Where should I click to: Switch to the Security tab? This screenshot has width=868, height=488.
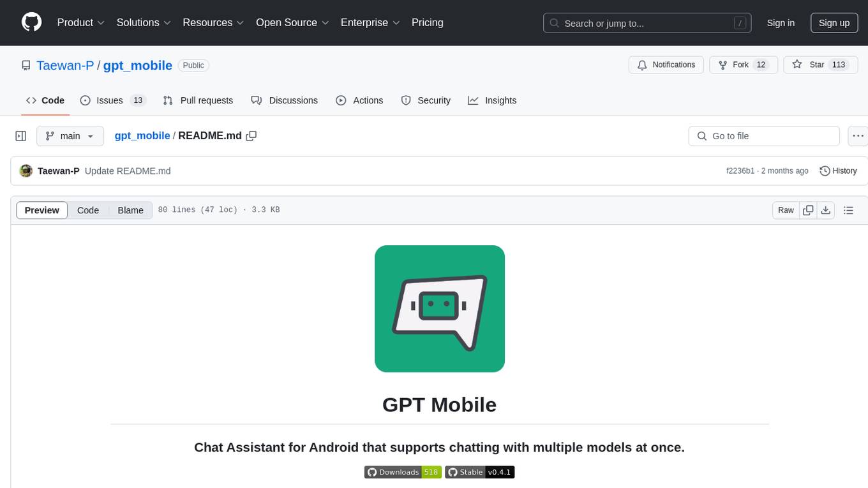click(x=426, y=100)
